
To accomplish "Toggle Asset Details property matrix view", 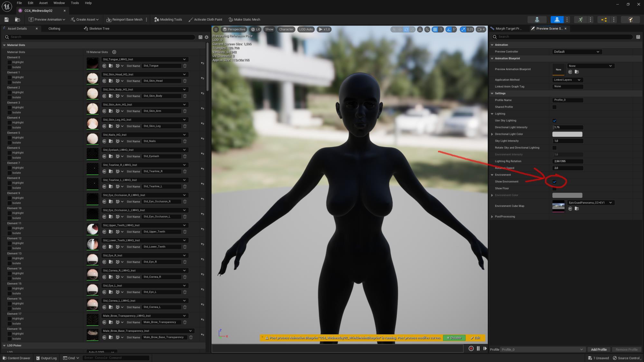I will click(x=200, y=37).
